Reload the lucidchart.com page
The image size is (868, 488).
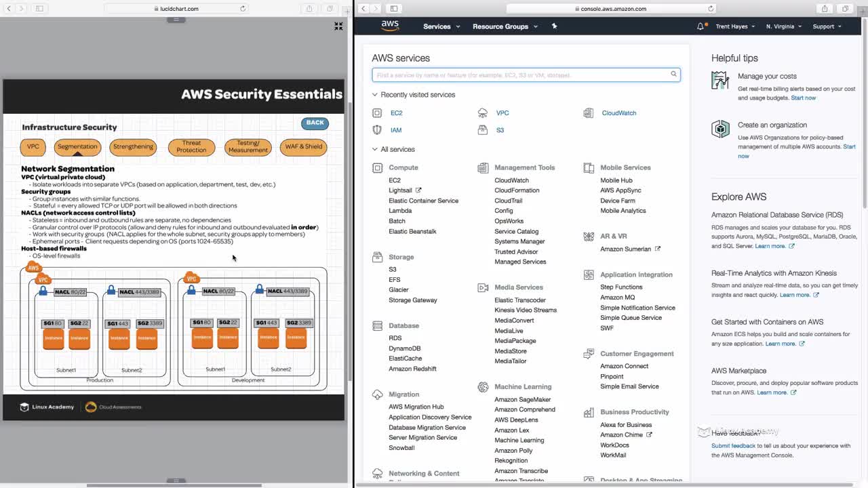point(243,9)
